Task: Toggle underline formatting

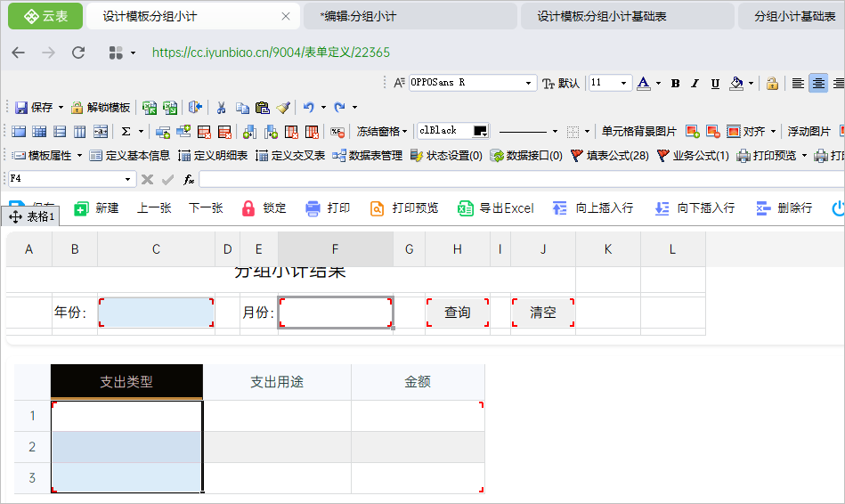Action: 715,83
